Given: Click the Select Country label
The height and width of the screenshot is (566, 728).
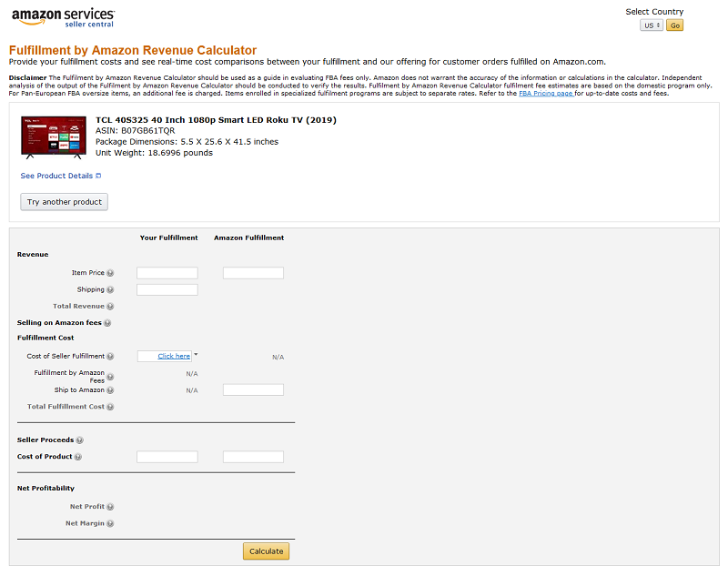Looking at the screenshot, I should (654, 12).
